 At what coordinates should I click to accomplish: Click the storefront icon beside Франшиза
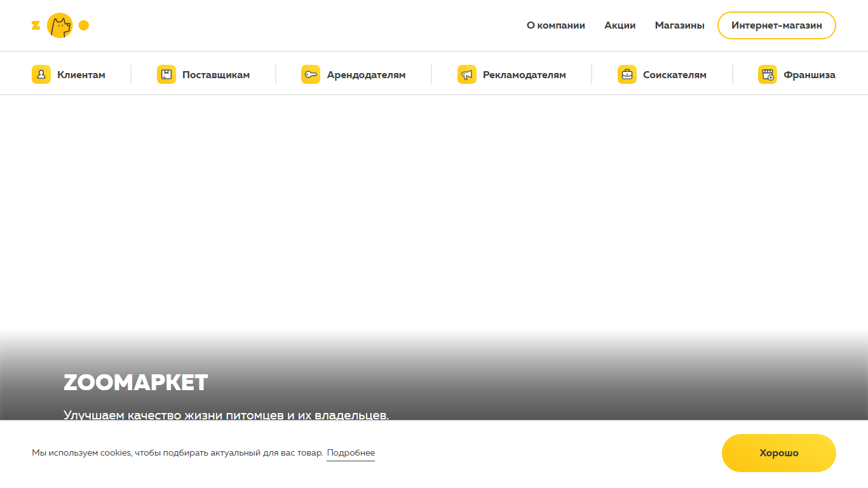pos(768,74)
